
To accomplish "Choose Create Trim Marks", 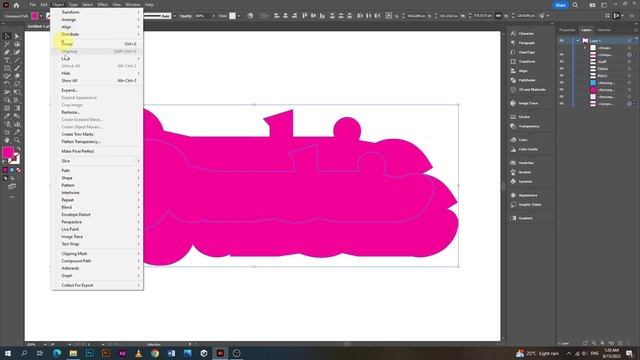I will [x=97, y=134].
